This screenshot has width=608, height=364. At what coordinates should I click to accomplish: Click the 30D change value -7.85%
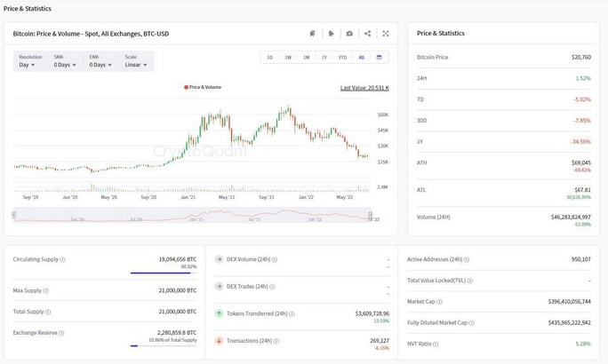click(582, 121)
